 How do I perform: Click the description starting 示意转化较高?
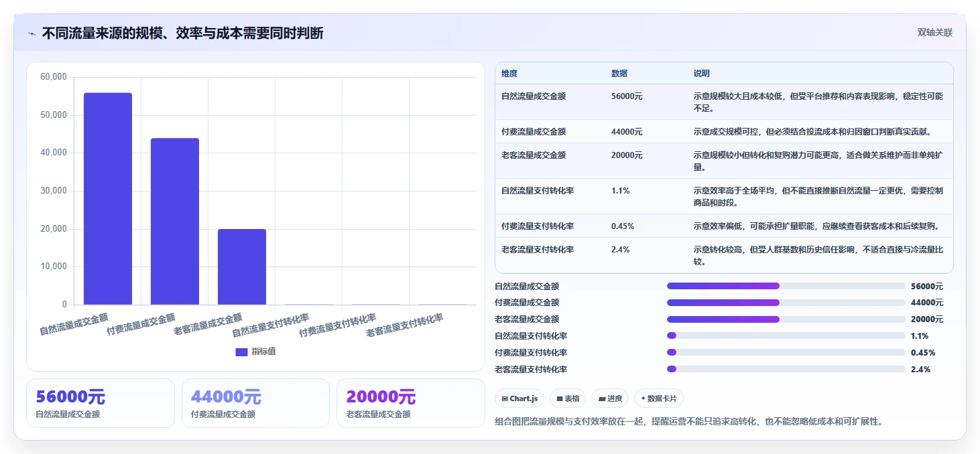818,256
